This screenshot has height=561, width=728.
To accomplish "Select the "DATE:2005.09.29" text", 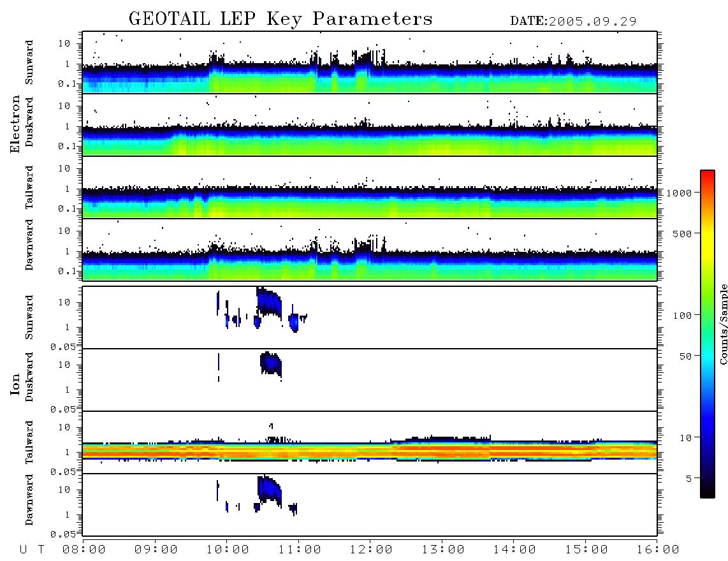I will (573, 22).
